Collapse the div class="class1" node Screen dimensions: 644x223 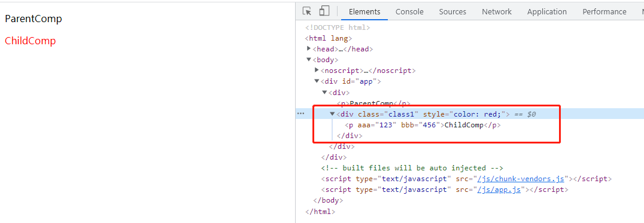332,114
